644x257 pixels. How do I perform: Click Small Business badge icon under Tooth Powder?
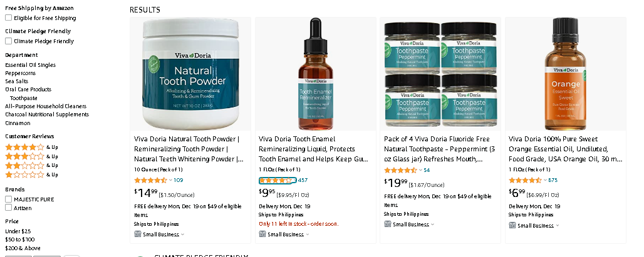(x=138, y=234)
